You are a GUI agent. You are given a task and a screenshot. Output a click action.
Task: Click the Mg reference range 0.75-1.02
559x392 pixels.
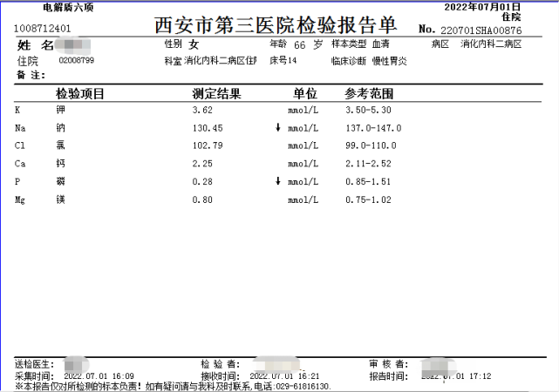click(368, 199)
